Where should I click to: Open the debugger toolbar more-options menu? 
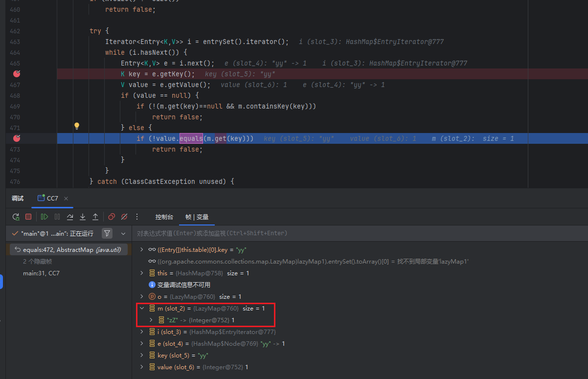point(137,217)
